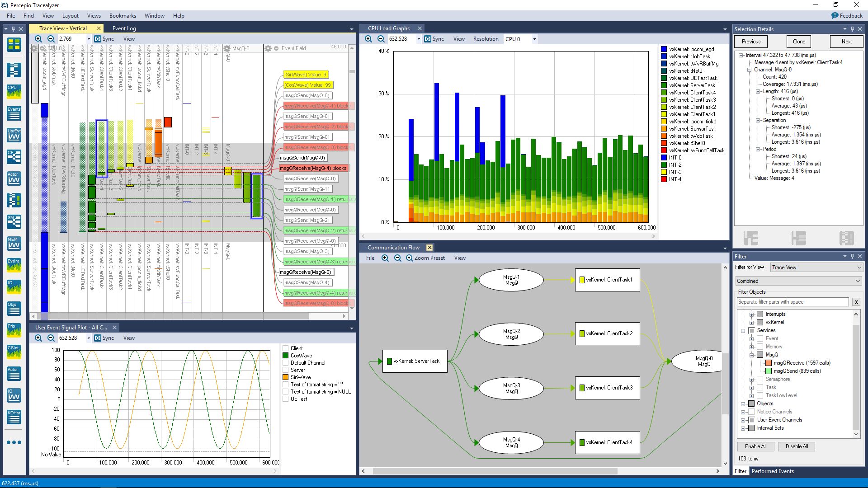Zoom in on CPU Load Graphs view
Screen dimensions: 868x488
pos(368,39)
